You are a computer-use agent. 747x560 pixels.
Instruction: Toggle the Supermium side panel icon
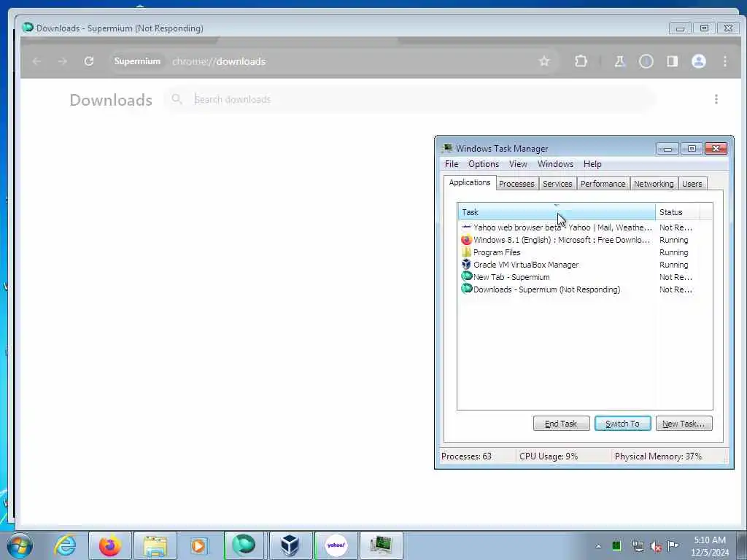tap(672, 61)
